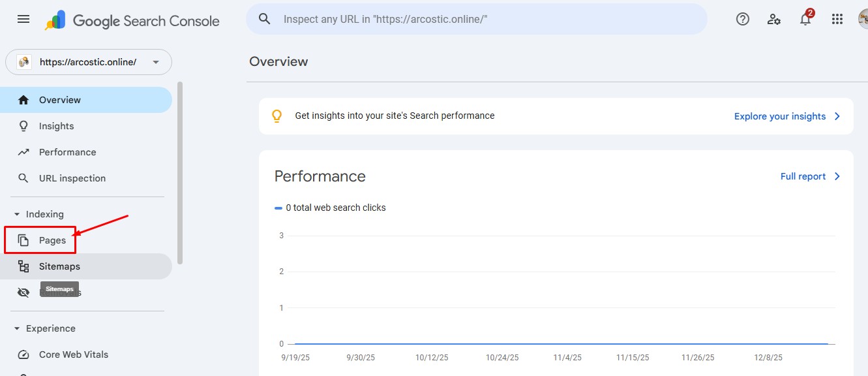Screen dimensions: 868x376
Task: Click Explore your insights link
Action: 786,116
